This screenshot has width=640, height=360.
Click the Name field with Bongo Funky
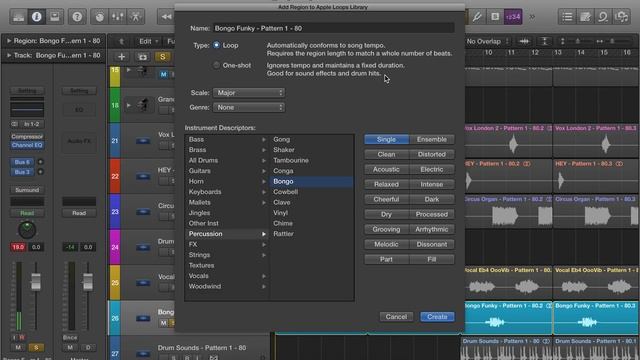pyautogui.click(x=333, y=28)
